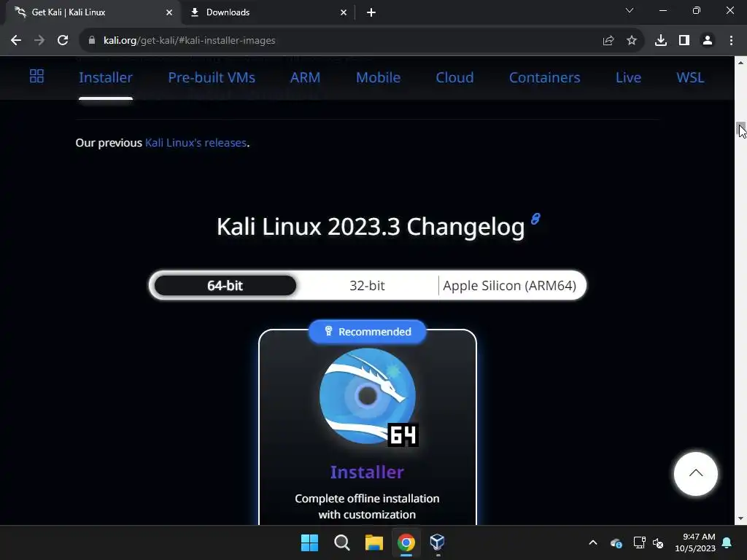Open the grid overview icon in nav
Viewport: 747px width, 560px height.
pyautogui.click(x=36, y=76)
